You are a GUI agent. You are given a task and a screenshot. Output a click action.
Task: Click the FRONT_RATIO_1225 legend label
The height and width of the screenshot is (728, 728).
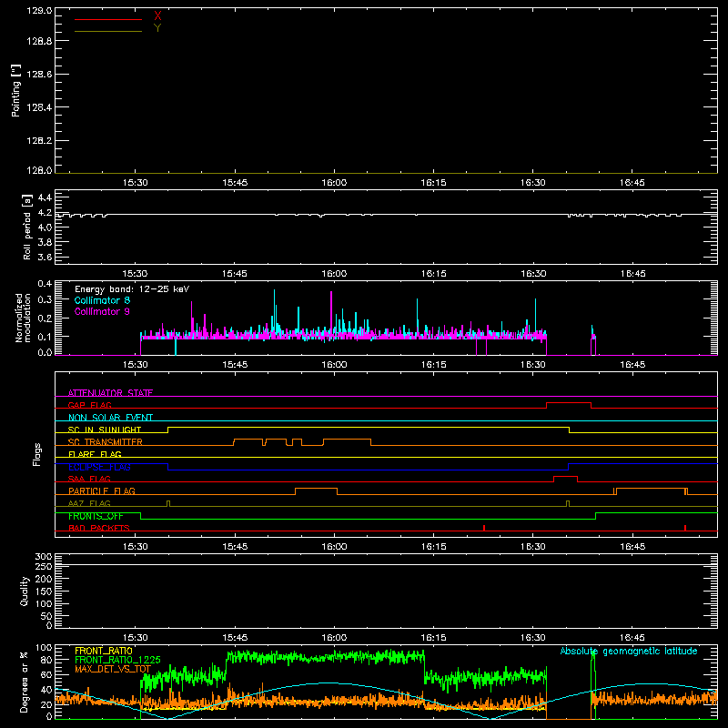pos(117,660)
